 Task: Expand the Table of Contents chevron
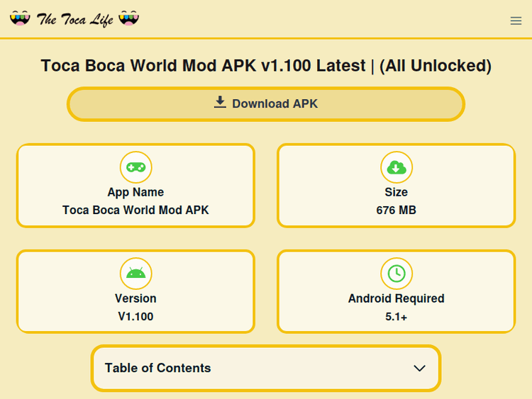point(419,369)
